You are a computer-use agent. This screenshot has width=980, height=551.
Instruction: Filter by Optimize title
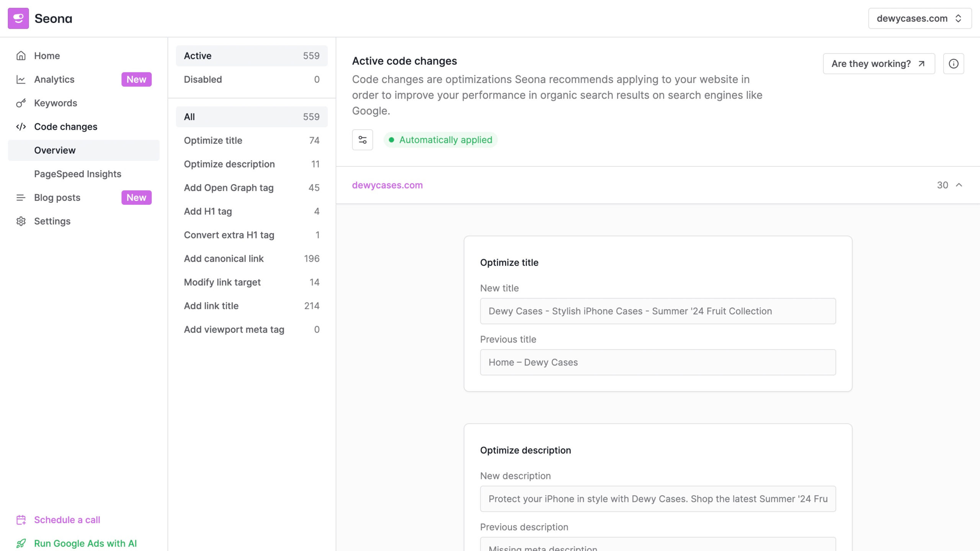pos(252,140)
